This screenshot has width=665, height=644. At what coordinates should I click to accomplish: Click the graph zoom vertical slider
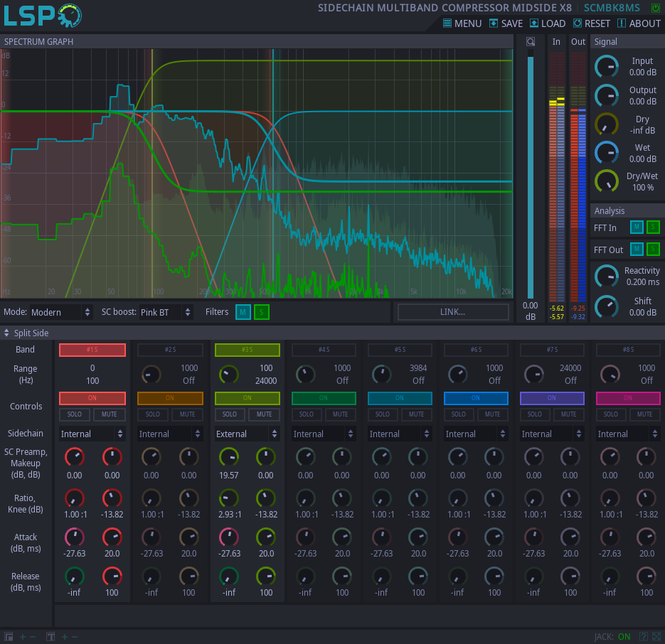click(530, 174)
